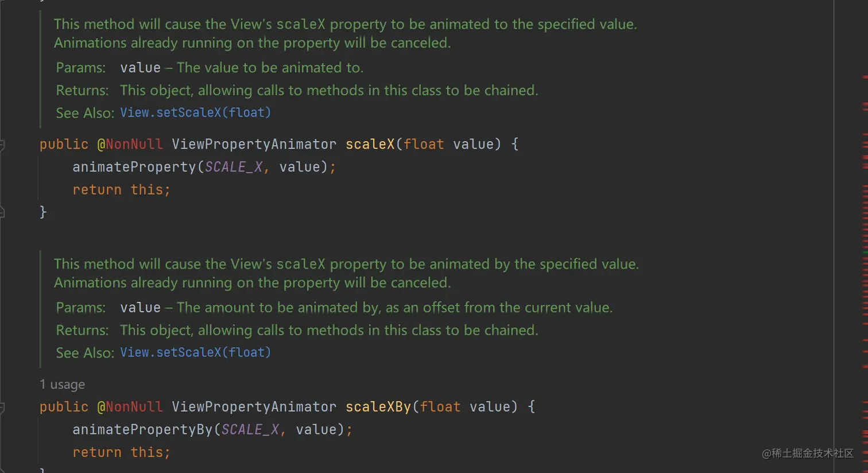Click the animateProperty method call
This screenshot has height=473, width=868.
click(134, 167)
